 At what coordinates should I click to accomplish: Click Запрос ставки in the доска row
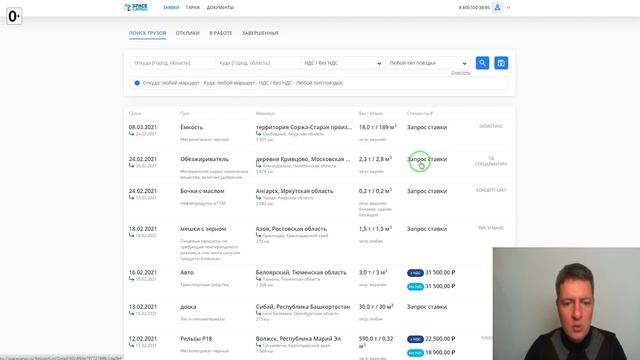pos(427,307)
